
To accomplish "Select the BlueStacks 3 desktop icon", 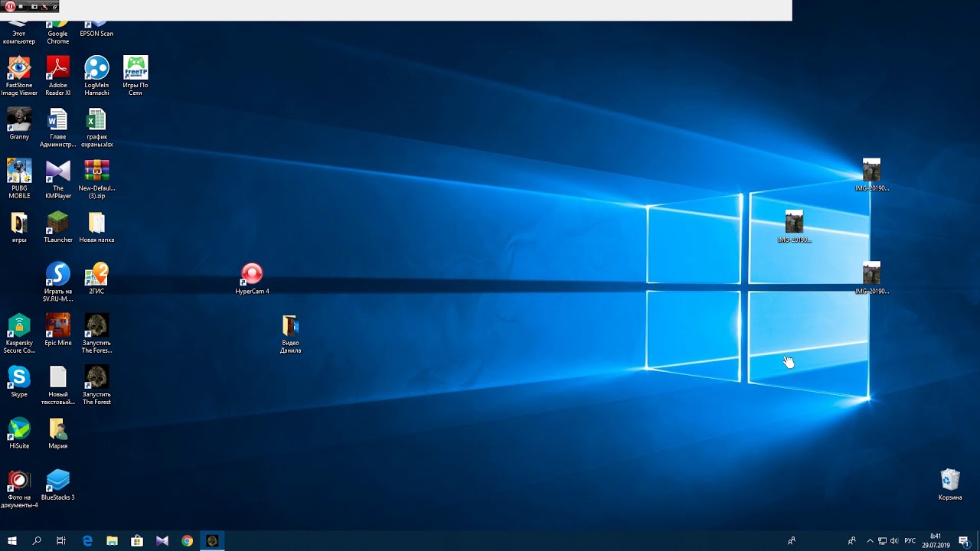I will pos(58,484).
